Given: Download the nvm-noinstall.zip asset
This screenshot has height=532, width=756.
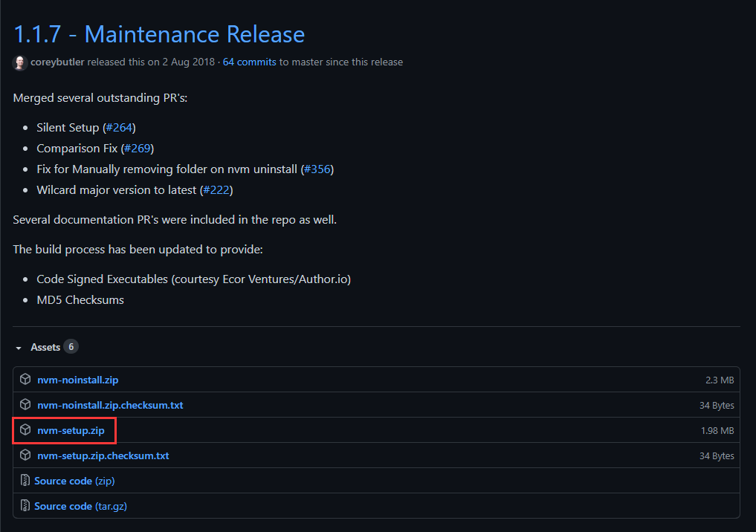Looking at the screenshot, I should 78,380.
